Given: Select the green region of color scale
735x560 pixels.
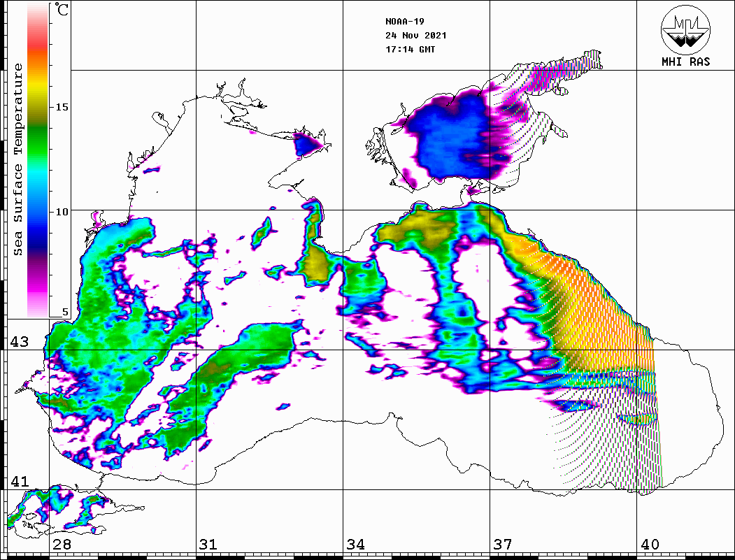Looking at the screenshot, I should (38, 141).
